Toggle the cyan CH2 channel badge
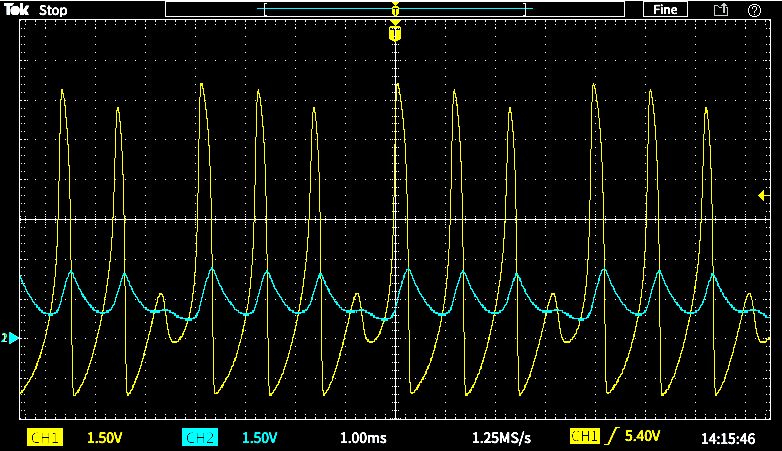This screenshot has width=782, height=451. point(200,437)
